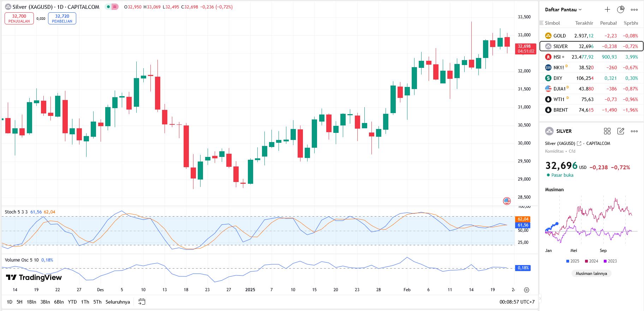Click the US flag economic event icon
The image size is (644, 311).
(507, 201)
